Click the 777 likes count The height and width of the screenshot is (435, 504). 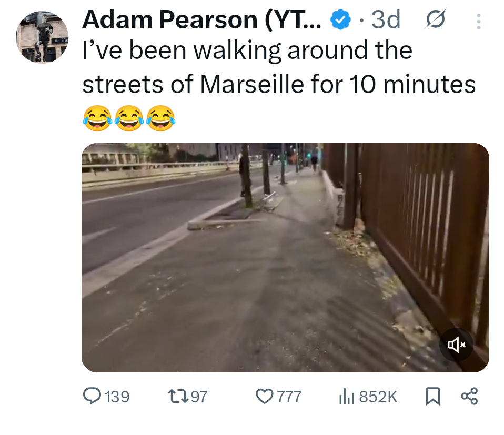(x=289, y=397)
